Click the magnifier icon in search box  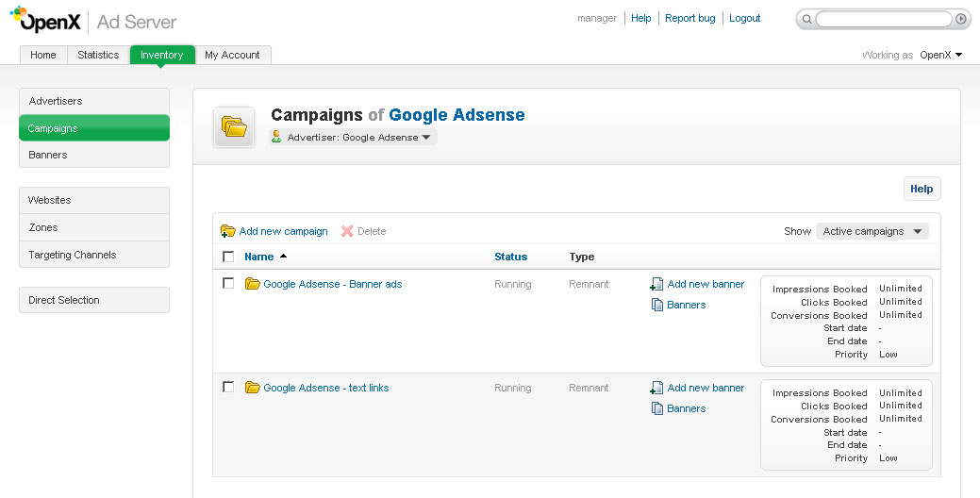[806, 20]
